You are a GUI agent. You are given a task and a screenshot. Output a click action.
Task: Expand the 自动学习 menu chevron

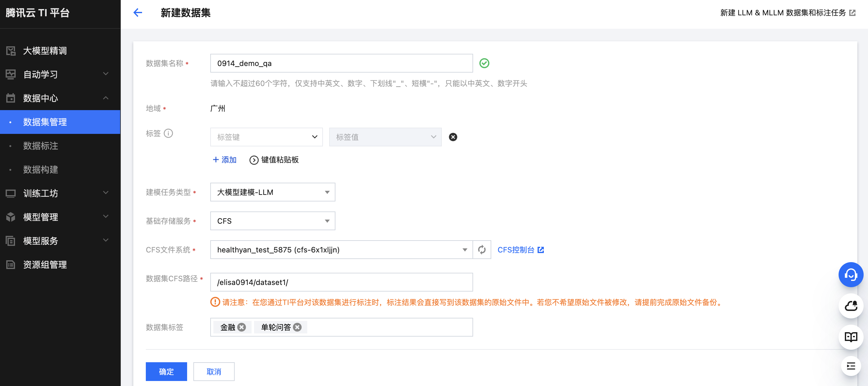point(106,74)
